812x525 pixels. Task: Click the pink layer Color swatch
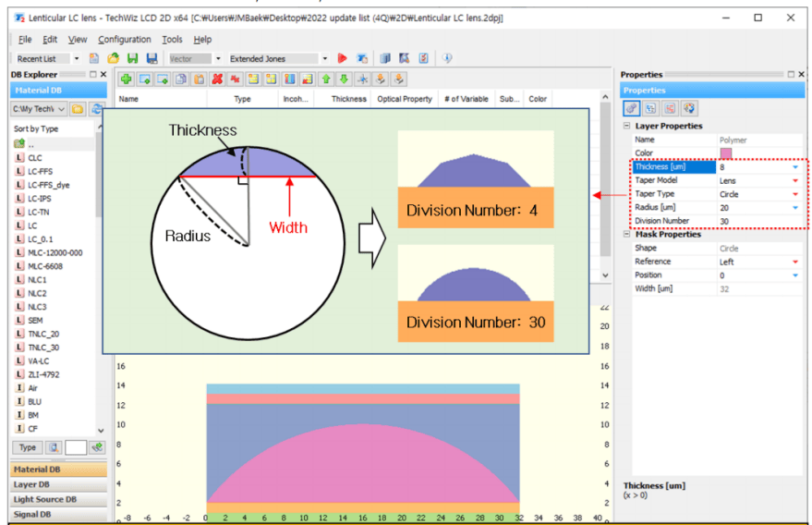tap(726, 153)
